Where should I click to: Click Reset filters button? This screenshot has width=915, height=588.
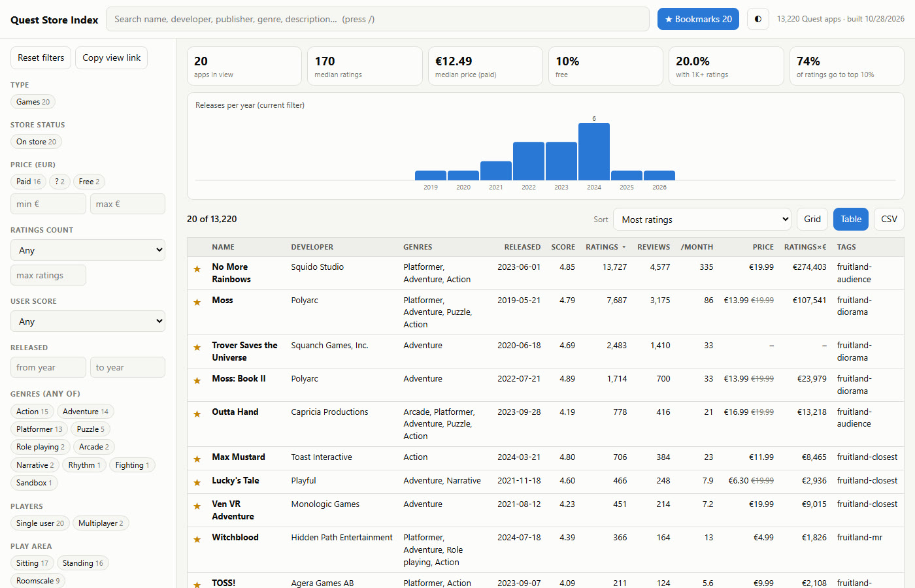[41, 58]
